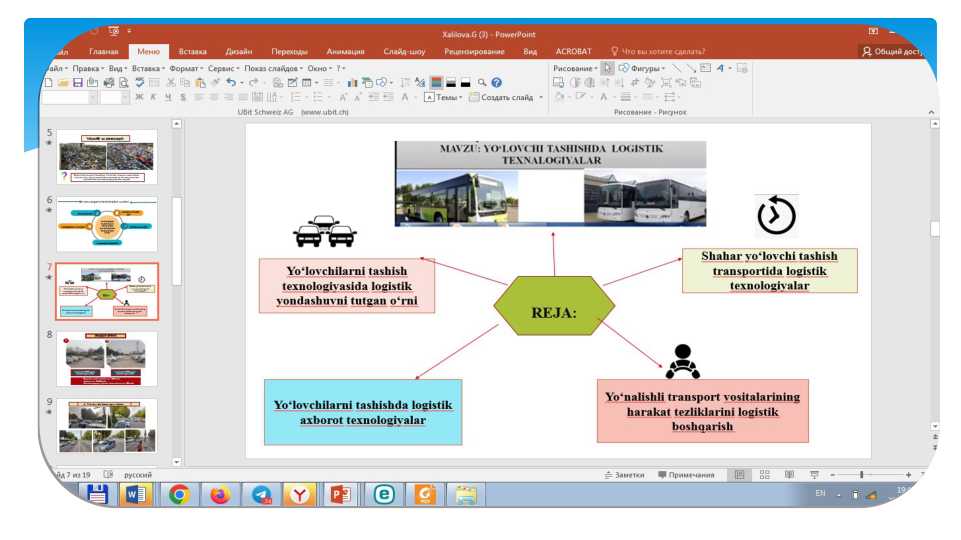Click the zoom slider in status bar
Image resolution: width=961 pixels, height=540 pixels.
pyautogui.click(x=861, y=475)
